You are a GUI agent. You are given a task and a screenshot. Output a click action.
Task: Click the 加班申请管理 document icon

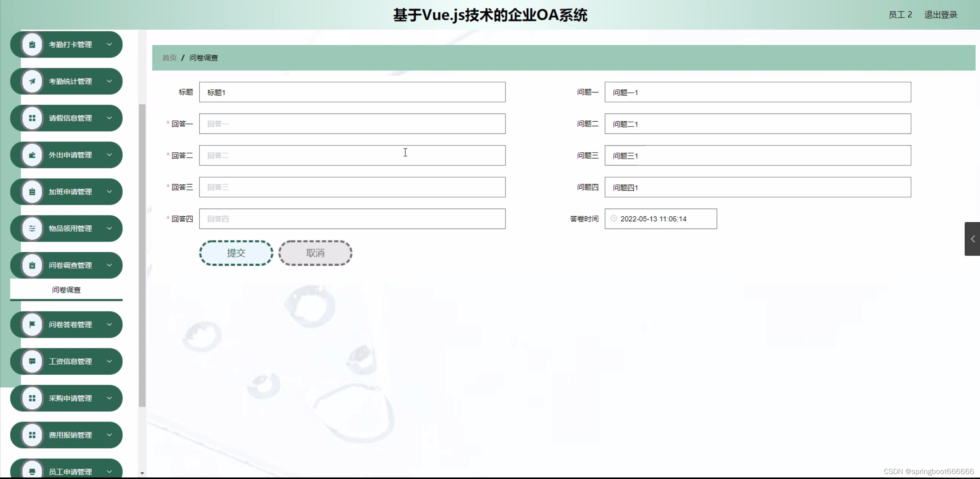[32, 192]
